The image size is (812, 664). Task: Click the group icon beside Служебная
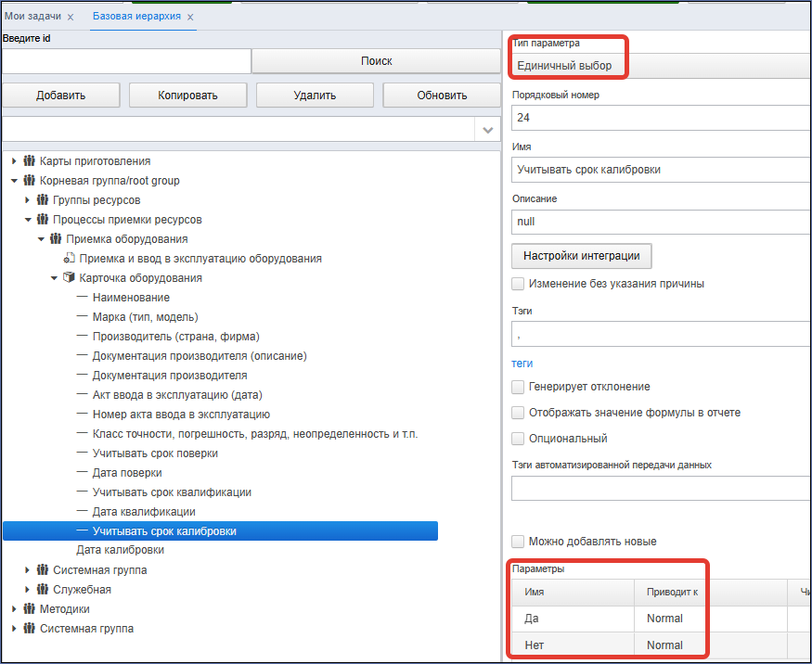[x=43, y=589]
